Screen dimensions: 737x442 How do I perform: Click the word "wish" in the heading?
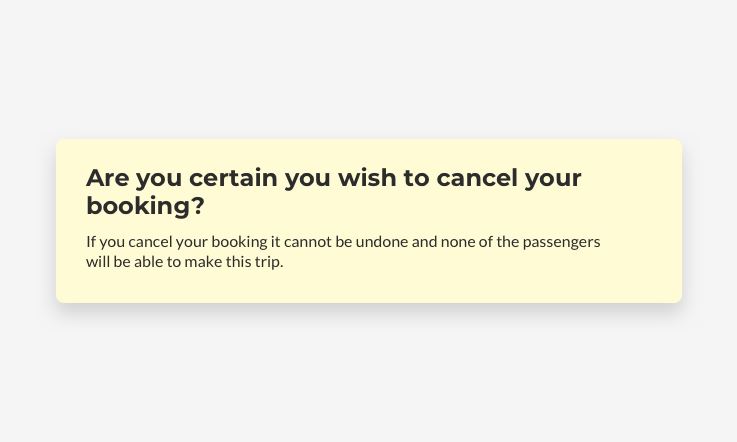tap(366, 178)
